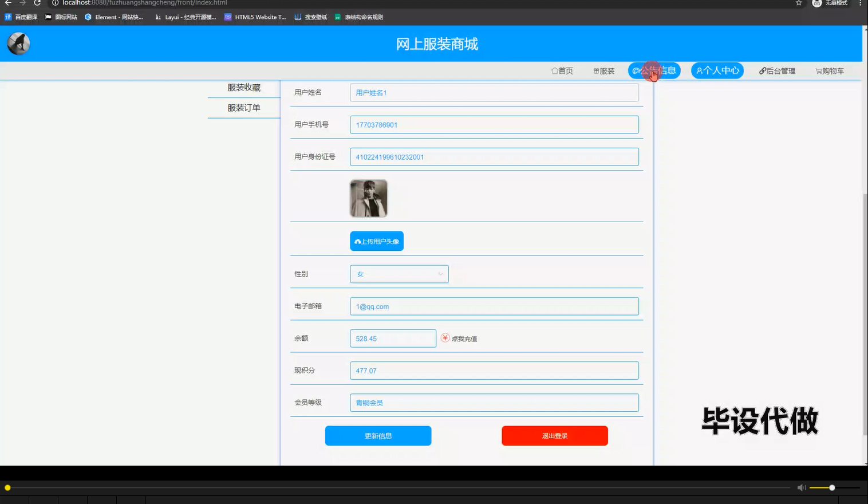Image resolution: width=868 pixels, height=504 pixels.
Task: Click the site logo in the top-left corner
Action: [x=18, y=43]
